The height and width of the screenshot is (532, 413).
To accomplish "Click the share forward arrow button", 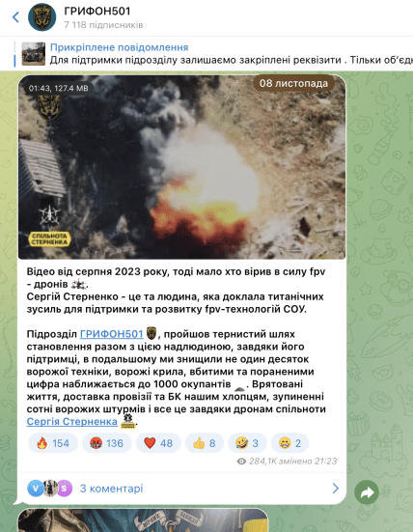I will click(367, 492).
